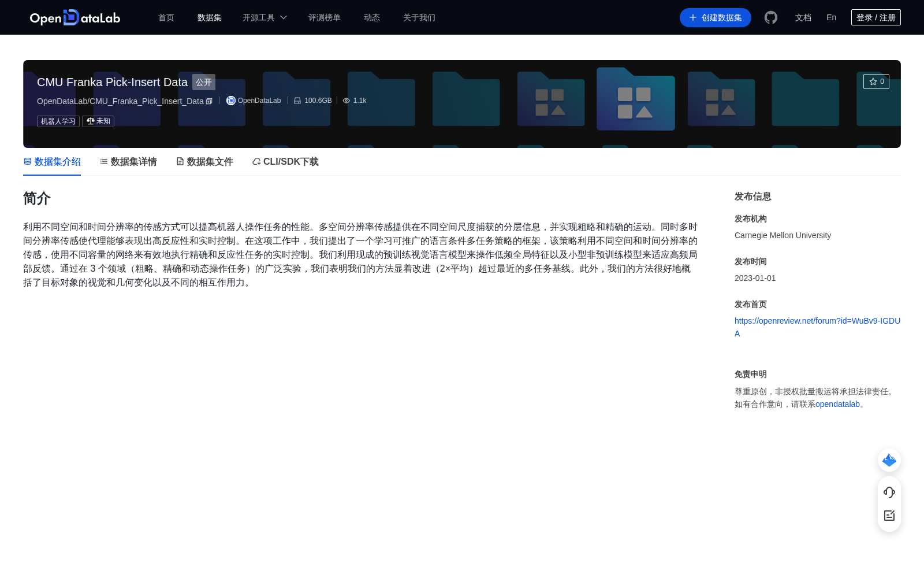This screenshot has height=578, width=924.
Task: Select the 数据集介绍 tab
Action: tap(52, 162)
